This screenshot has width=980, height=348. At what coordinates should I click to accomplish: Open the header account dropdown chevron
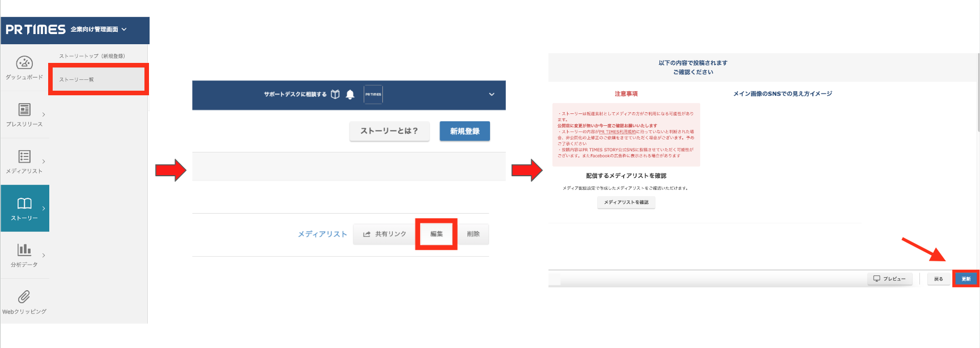(x=492, y=95)
